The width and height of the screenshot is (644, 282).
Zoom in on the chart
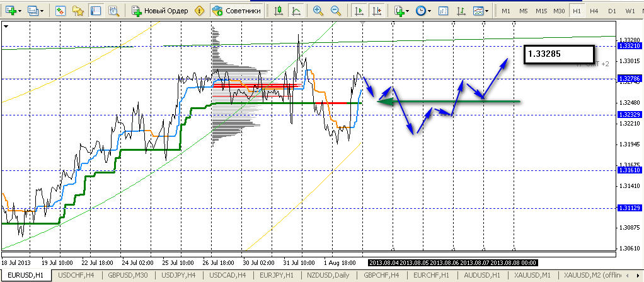point(318,11)
